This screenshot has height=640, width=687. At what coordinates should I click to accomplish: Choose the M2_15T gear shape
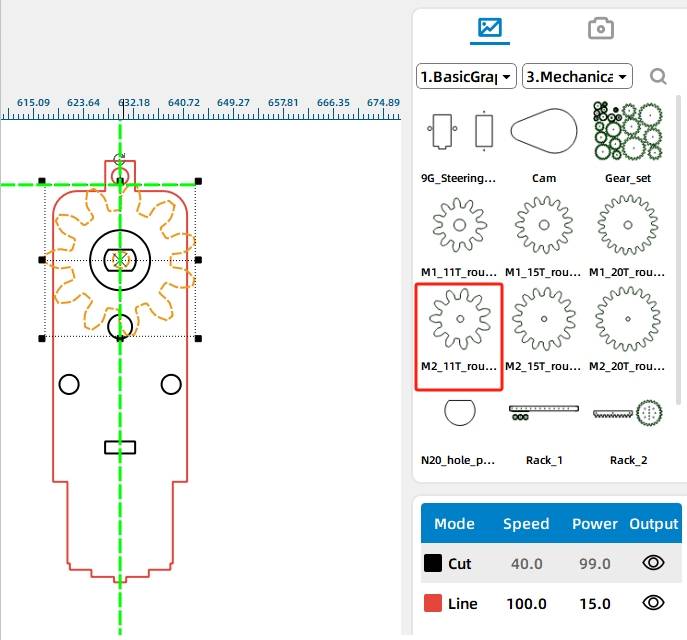[x=544, y=322]
